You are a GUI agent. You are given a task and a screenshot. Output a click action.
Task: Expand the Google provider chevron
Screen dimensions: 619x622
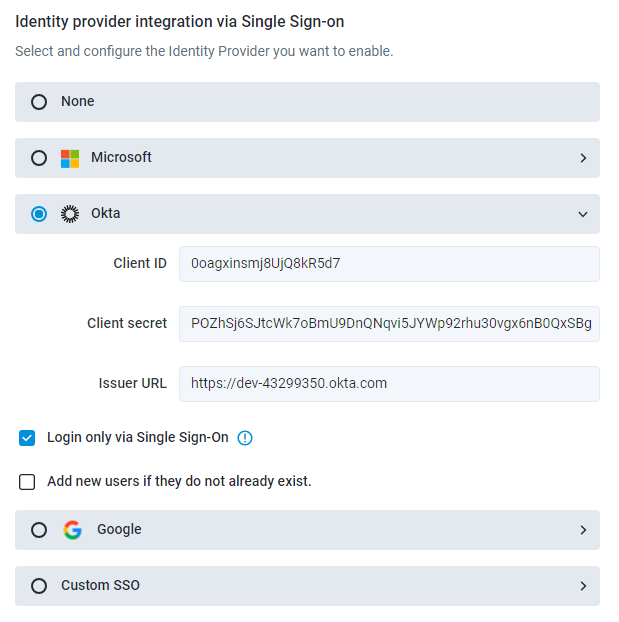[583, 530]
